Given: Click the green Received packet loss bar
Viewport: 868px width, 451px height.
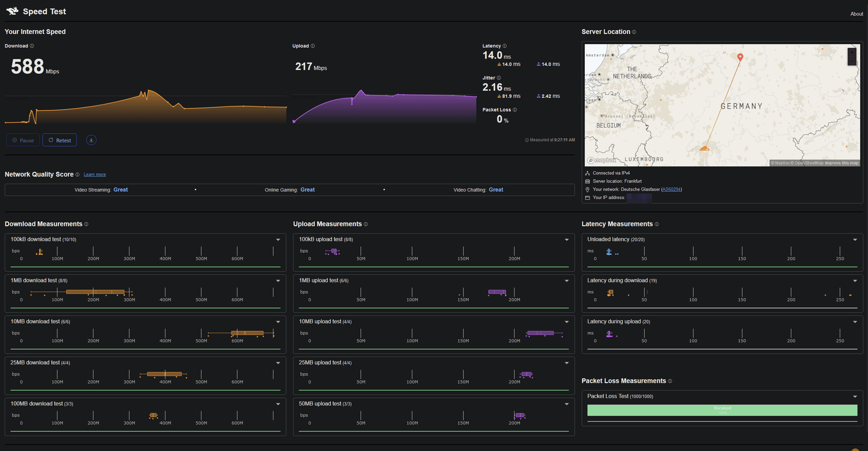Looking at the screenshot, I should [x=722, y=410].
